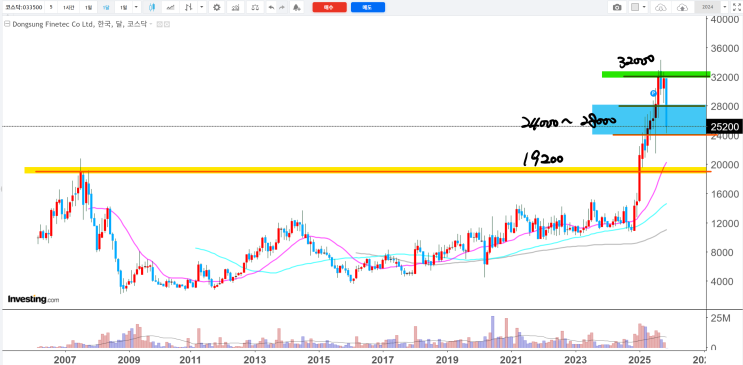Viewport: 743px width, 365px height.
Task: Click the compare symbols scale icon
Action: pos(255,8)
